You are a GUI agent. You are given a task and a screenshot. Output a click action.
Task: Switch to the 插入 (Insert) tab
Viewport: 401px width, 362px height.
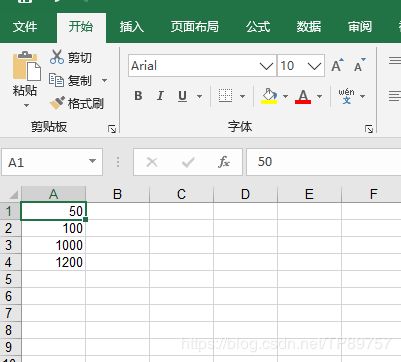click(132, 27)
